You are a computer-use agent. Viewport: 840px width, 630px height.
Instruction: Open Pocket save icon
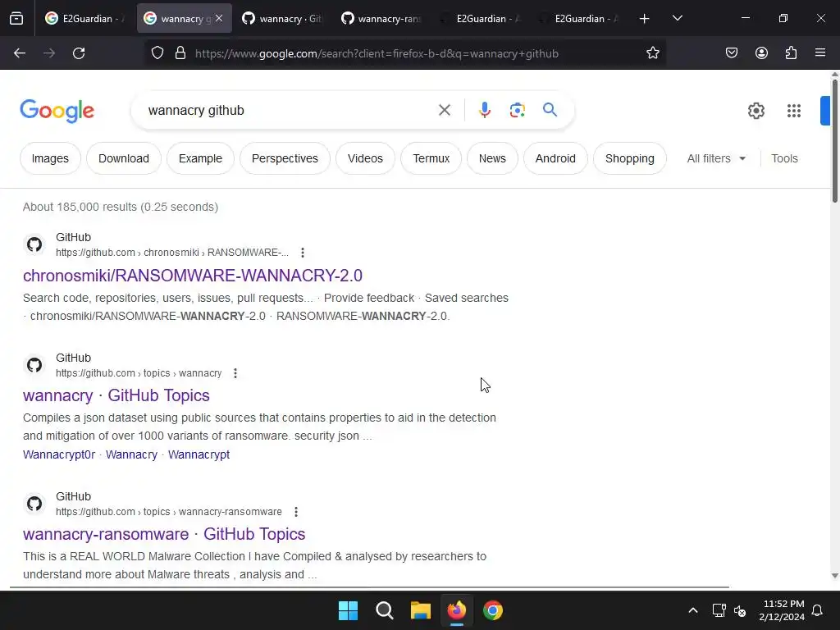click(732, 53)
